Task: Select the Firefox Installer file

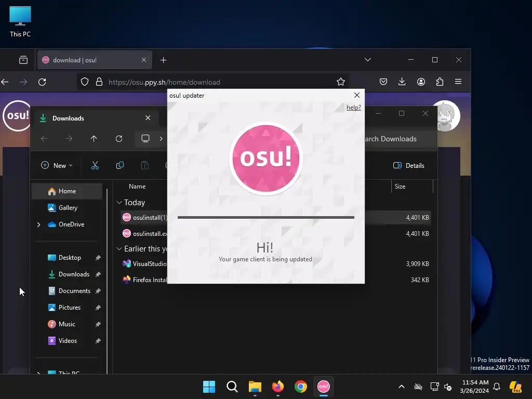Action: pyautogui.click(x=276, y=280)
